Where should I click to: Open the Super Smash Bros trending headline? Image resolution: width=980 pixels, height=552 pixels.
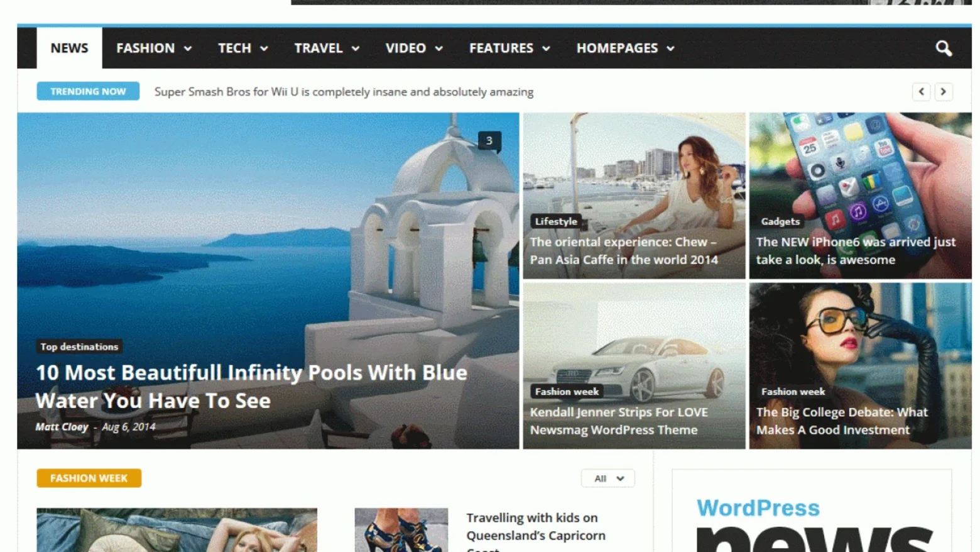pos(344,92)
